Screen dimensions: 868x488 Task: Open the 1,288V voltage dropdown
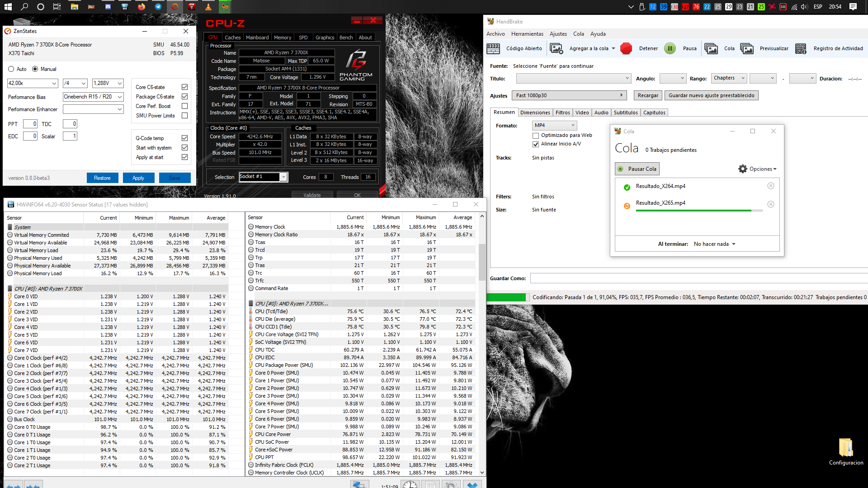coord(108,83)
